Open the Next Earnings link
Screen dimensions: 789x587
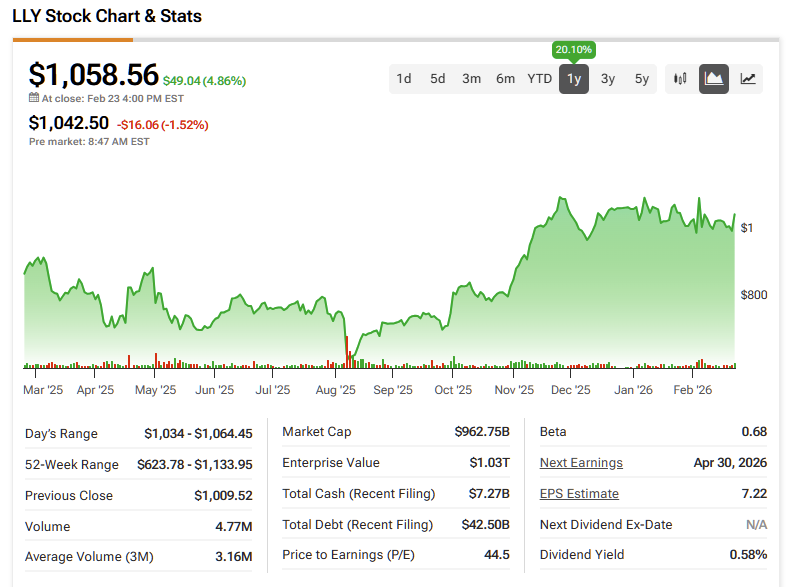[x=581, y=463]
